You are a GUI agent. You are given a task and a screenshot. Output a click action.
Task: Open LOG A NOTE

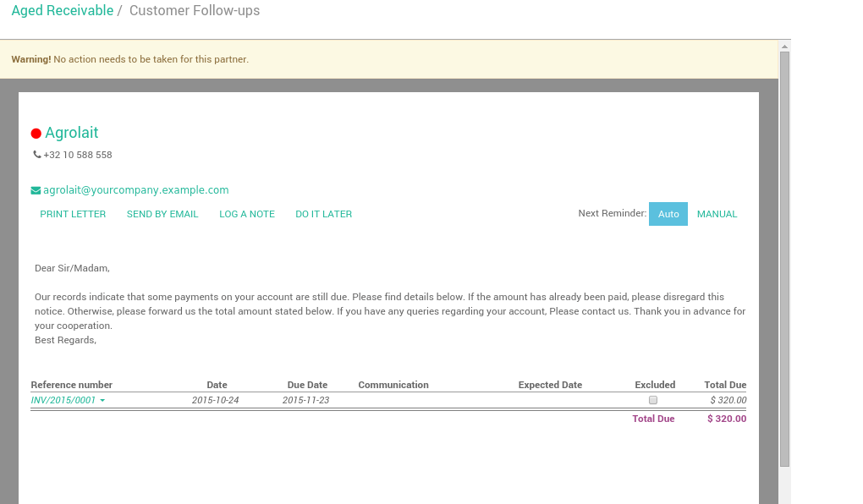pyautogui.click(x=247, y=214)
